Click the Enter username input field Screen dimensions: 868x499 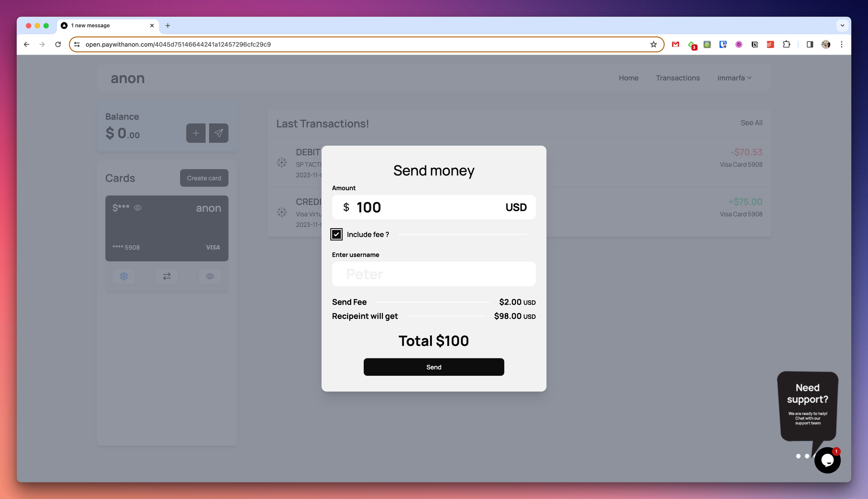click(434, 274)
